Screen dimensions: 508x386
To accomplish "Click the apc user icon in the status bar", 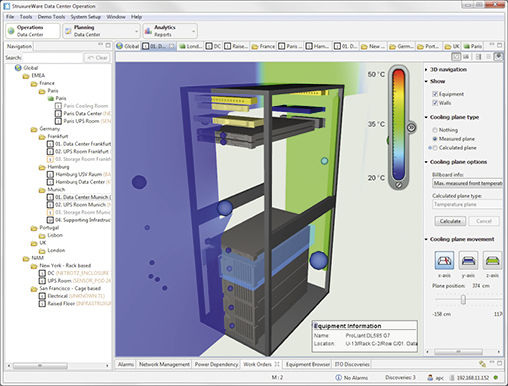I will click(430, 378).
